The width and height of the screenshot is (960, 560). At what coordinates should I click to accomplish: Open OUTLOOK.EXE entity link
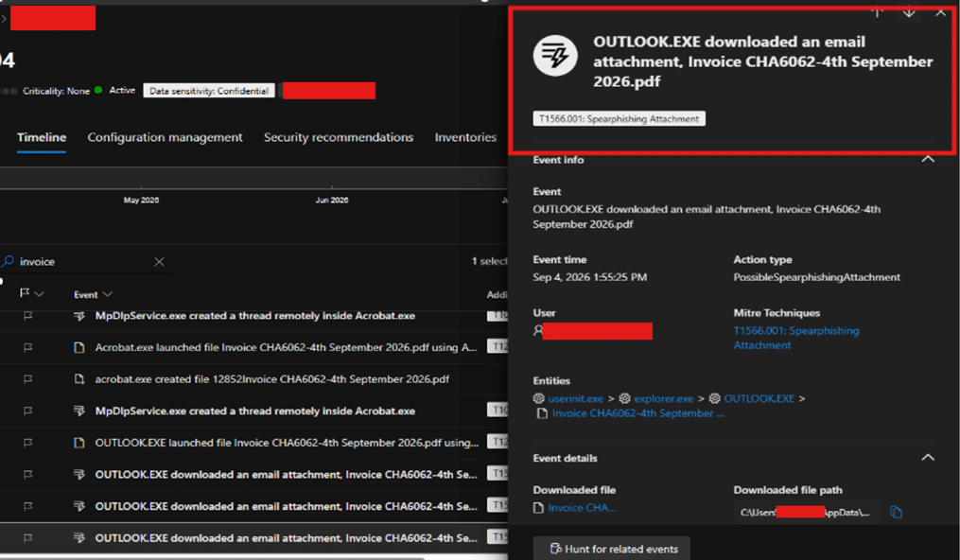coord(759,398)
